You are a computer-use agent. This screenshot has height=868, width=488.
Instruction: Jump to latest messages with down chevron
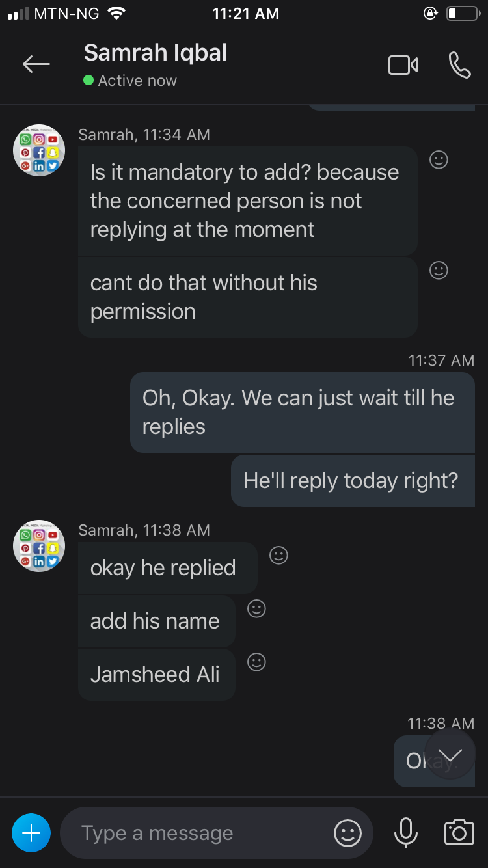tap(450, 755)
